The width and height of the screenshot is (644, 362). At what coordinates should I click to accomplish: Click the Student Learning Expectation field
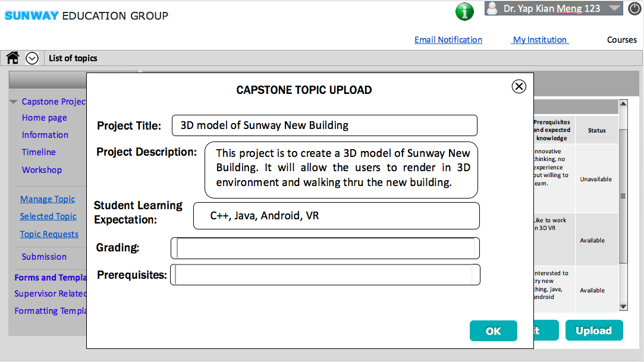tap(337, 215)
